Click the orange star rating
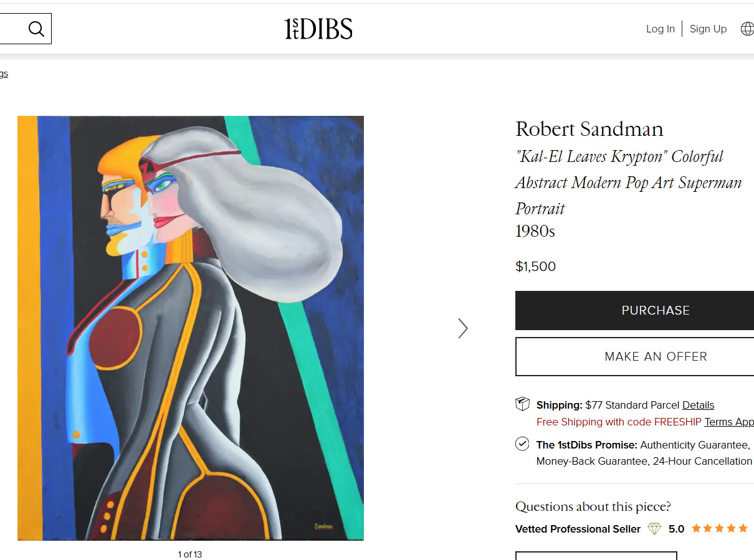Image resolution: width=754 pixels, height=560 pixels. coord(719,528)
